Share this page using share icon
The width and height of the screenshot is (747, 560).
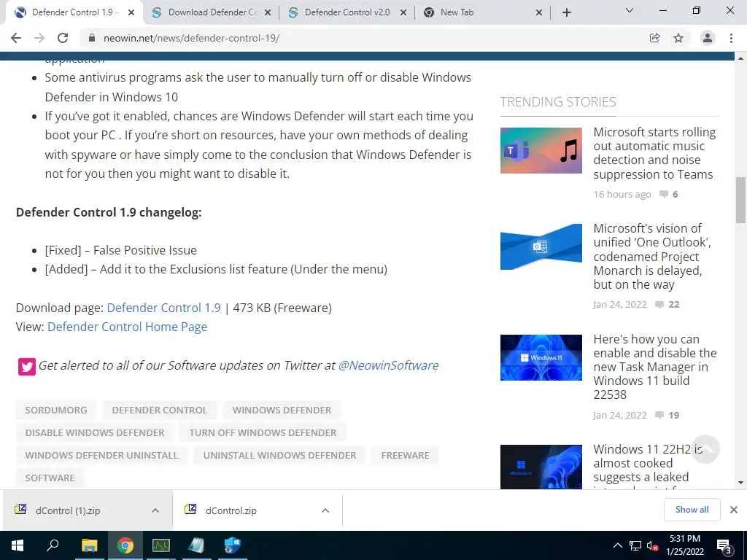coord(654,38)
